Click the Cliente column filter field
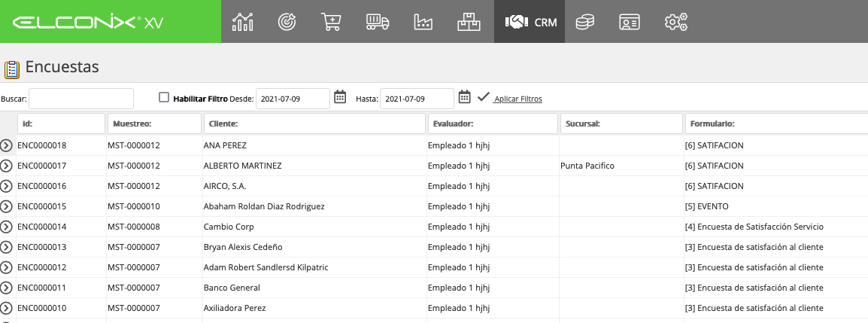 [314, 123]
